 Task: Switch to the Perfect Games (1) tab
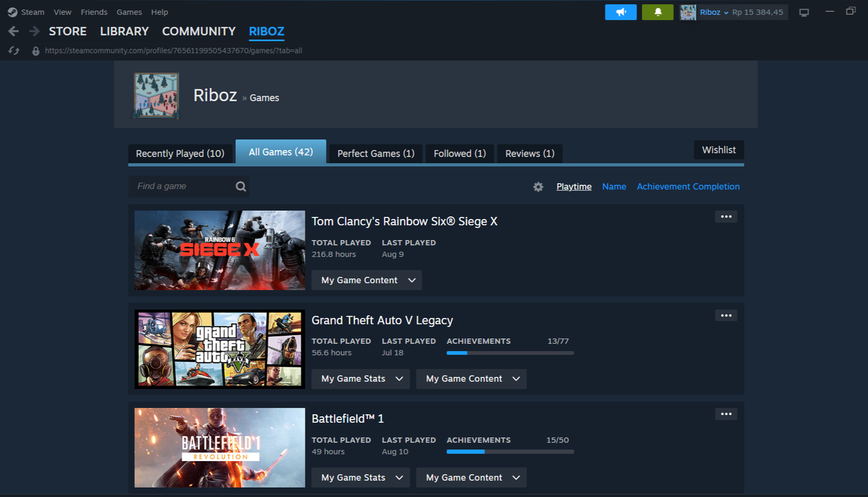pos(376,153)
